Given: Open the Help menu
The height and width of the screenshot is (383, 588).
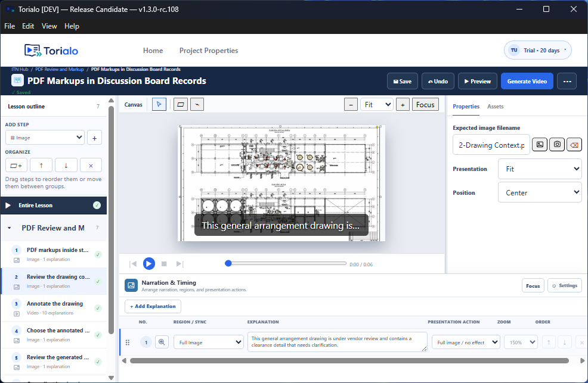Looking at the screenshot, I should [72, 26].
